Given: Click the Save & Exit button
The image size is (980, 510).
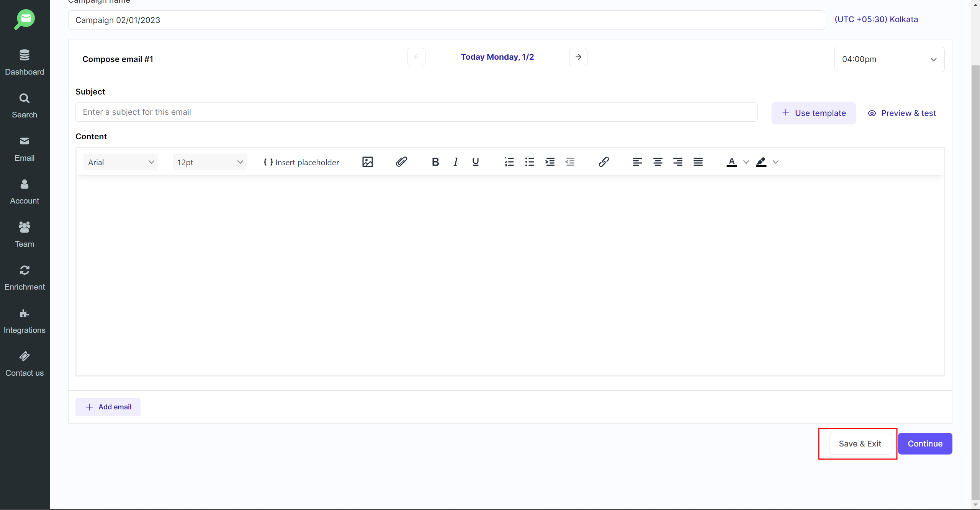Looking at the screenshot, I should point(860,443).
